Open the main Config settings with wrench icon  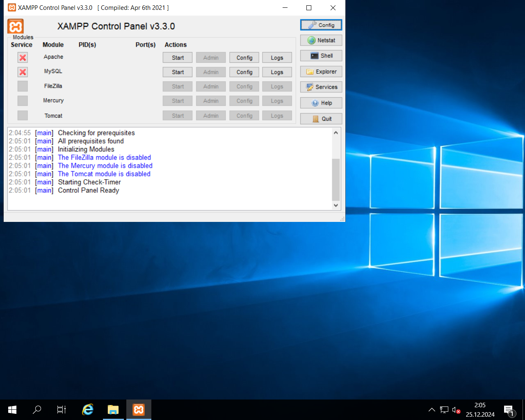pyautogui.click(x=321, y=25)
